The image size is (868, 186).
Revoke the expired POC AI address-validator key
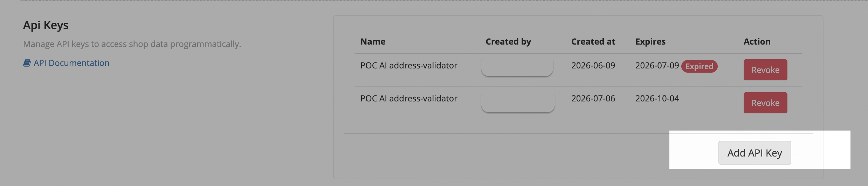pyautogui.click(x=765, y=70)
